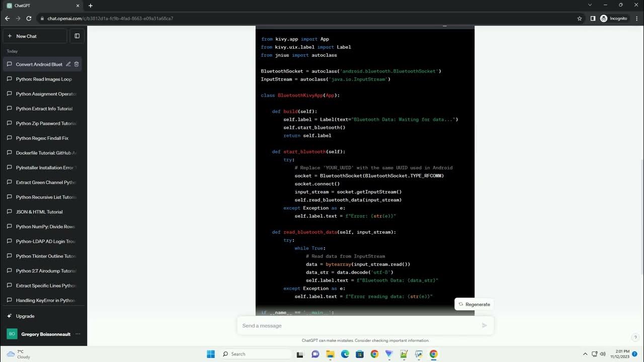Open volume control in system tray
644x362 pixels.
pyautogui.click(x=603, y=354)
